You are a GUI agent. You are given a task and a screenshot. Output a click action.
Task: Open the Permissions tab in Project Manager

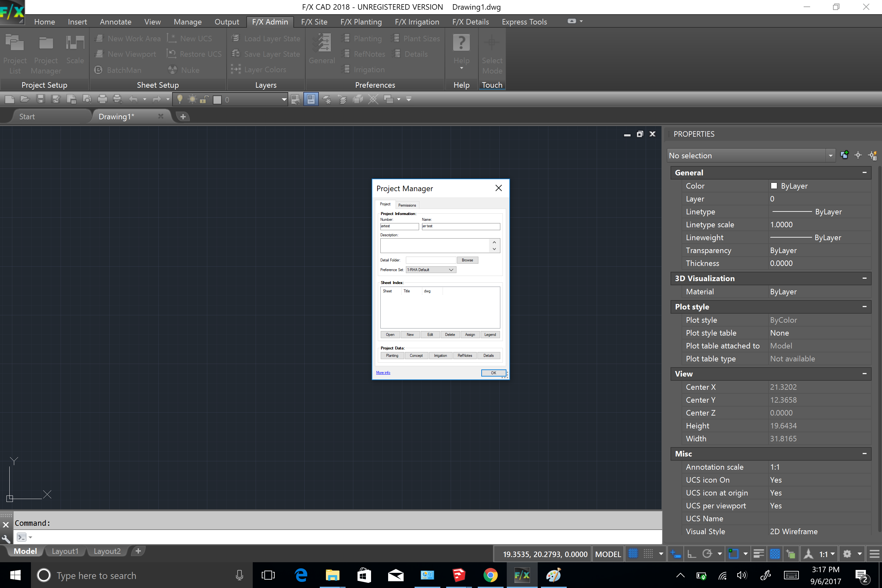[407, 205]
